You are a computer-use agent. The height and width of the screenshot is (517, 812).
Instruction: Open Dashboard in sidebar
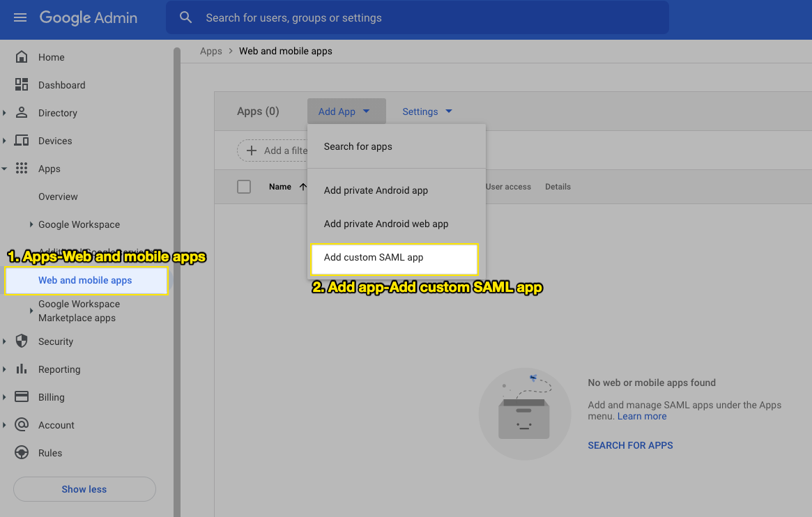pos(61,86)
